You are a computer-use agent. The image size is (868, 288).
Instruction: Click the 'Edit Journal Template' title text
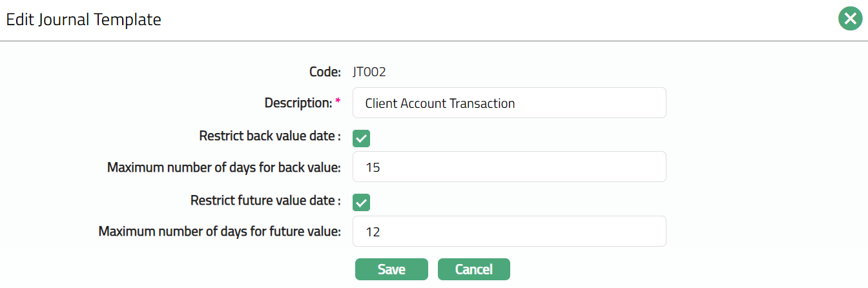click(83, 19)
